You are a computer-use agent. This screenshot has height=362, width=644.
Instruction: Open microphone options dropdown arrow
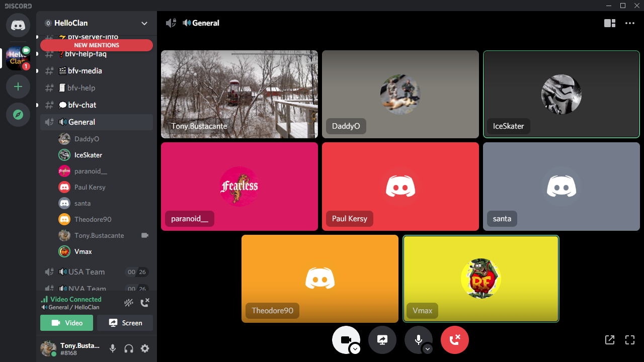428,349
